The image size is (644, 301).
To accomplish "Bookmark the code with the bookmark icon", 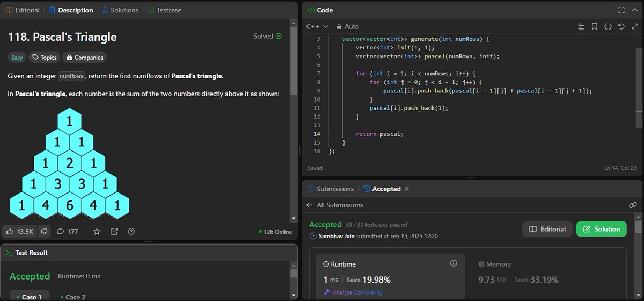I will 595,26.
